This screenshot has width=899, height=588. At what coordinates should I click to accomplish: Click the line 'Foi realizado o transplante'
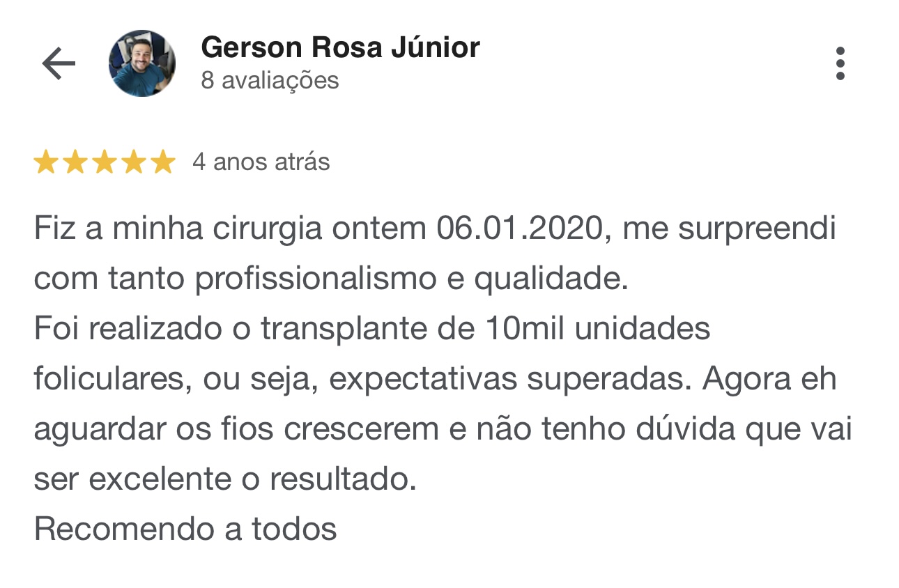tap(372, 330)
